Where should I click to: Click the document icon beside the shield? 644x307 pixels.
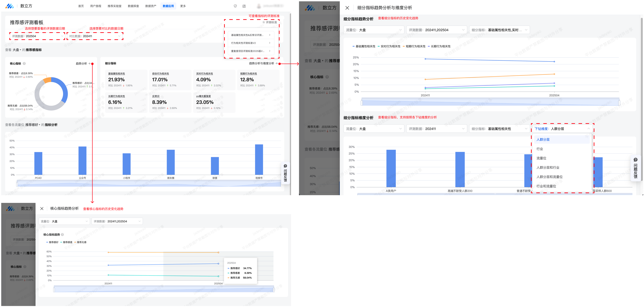pos(244,6)
